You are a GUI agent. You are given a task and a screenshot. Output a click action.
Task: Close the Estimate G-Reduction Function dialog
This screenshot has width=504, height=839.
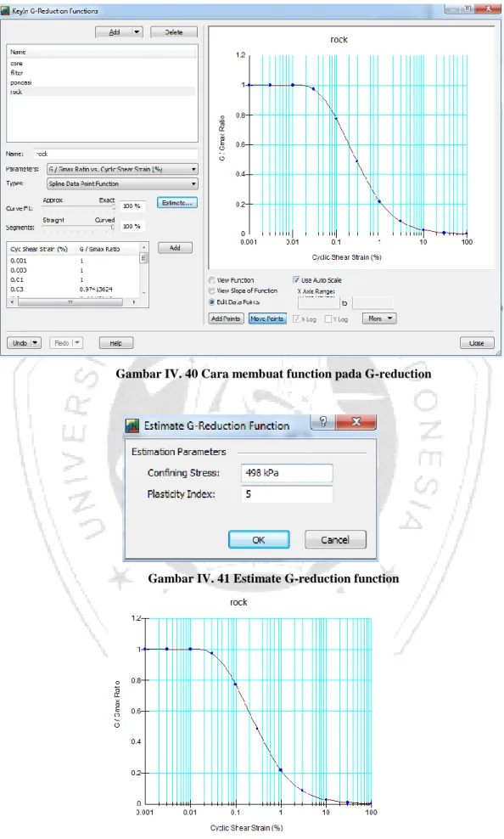(356, 422)
